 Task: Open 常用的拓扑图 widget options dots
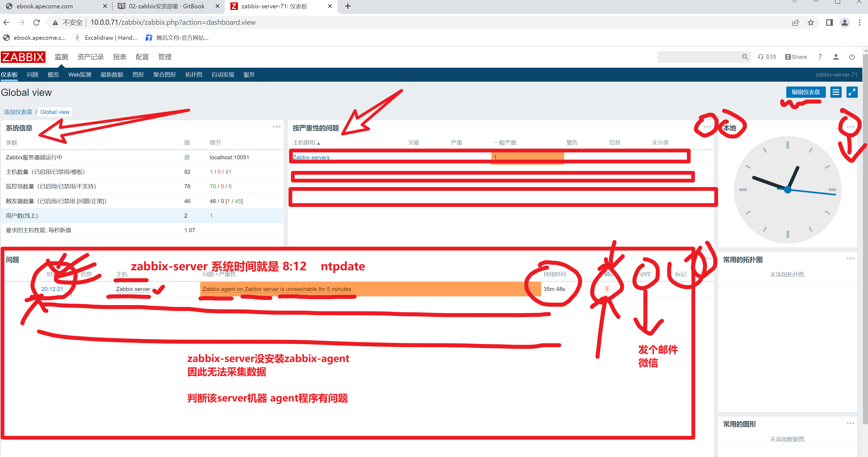coord(850,259)
